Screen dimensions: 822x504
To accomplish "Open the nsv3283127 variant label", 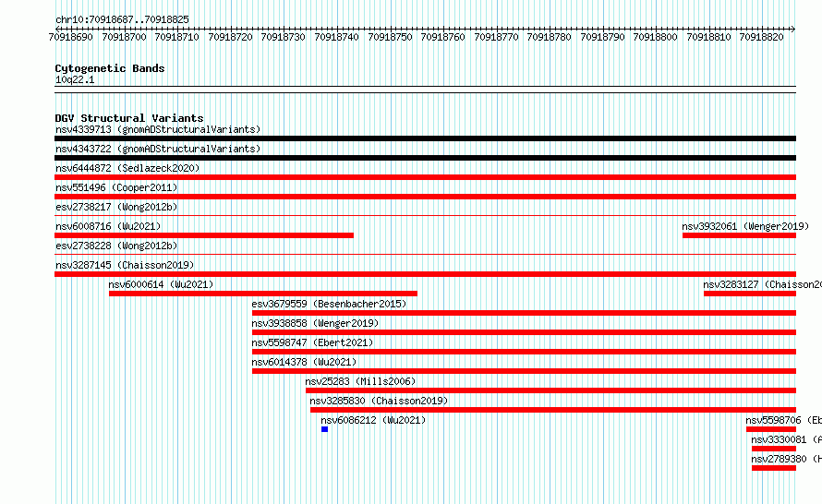I will point(762,284).
